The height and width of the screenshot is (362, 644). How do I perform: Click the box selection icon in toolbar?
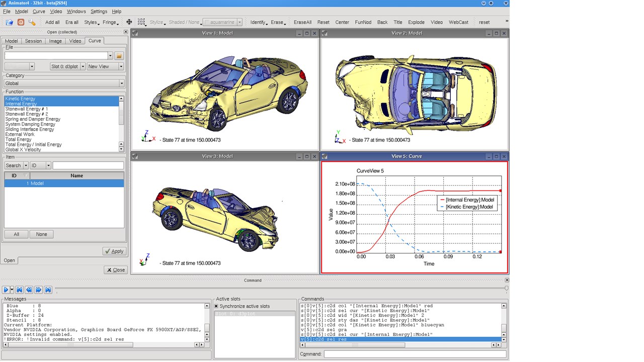(141, 22)
